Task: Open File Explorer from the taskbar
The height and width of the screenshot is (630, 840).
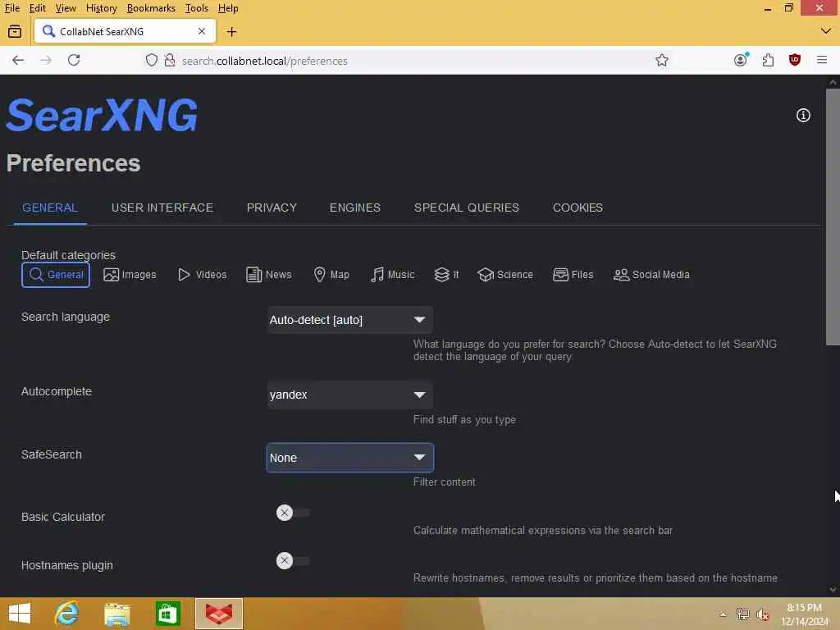Action: (x=117, y=614)
